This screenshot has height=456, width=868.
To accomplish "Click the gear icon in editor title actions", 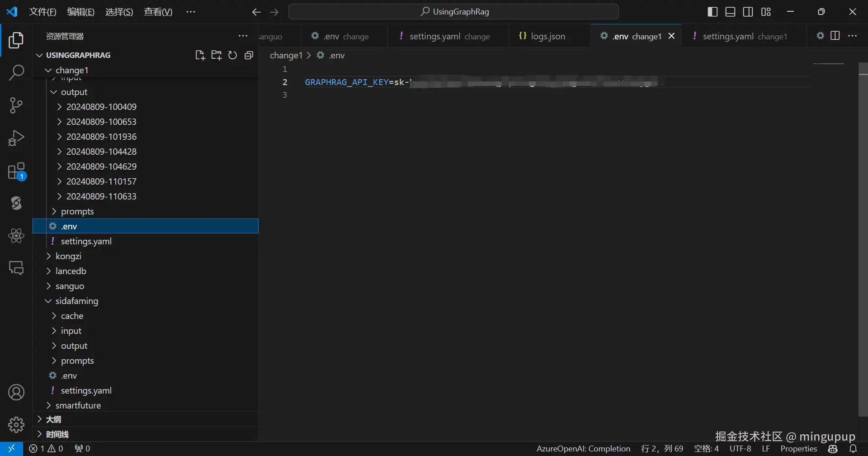I will click(820, 36).
